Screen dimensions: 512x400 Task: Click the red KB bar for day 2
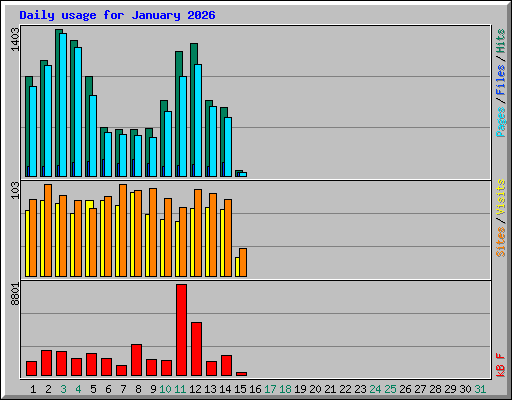pyautogui.click(x=46, y=363)
